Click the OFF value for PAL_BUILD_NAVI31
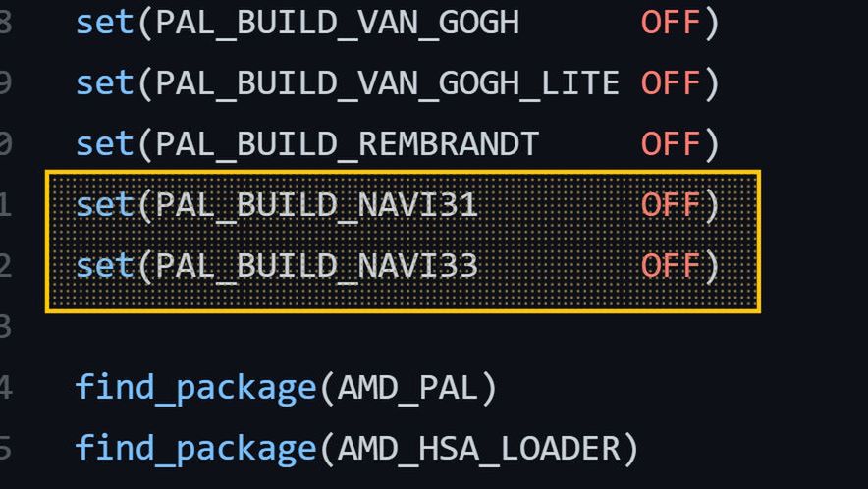 click(x=670, y=204)
